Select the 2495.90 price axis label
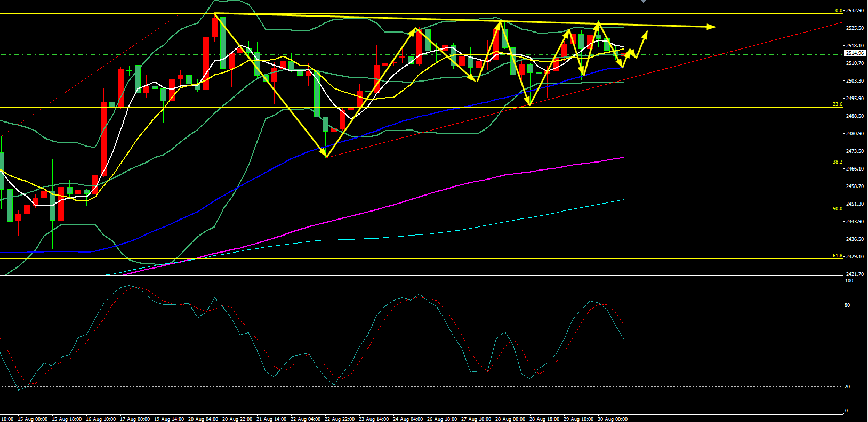Screen dimensions: 868x422 855,99
